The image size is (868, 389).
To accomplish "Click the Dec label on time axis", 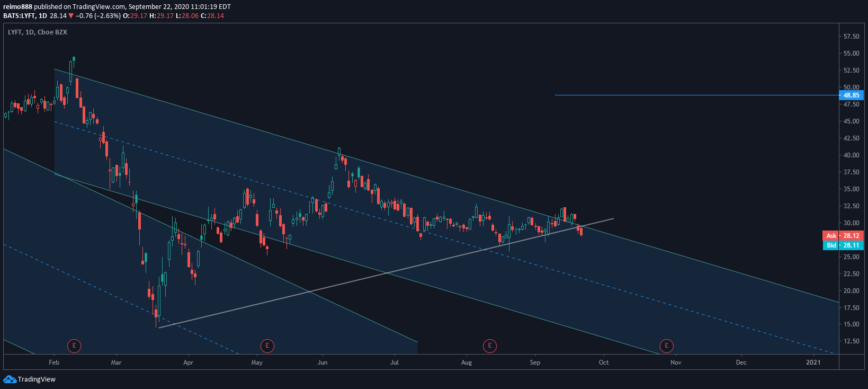I will pyautogui.click(x=741, y=363).
